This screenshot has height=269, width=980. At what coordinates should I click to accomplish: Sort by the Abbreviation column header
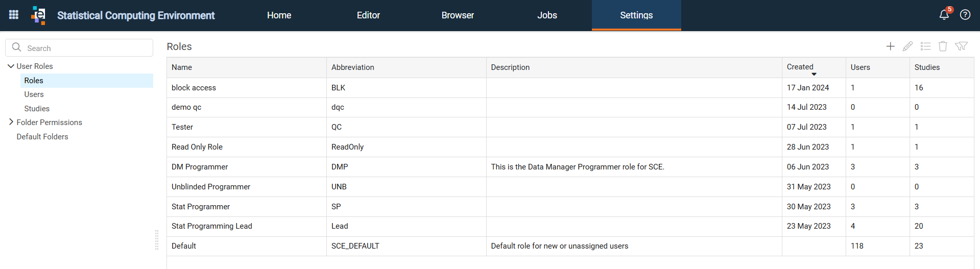(x=407, y=67)
